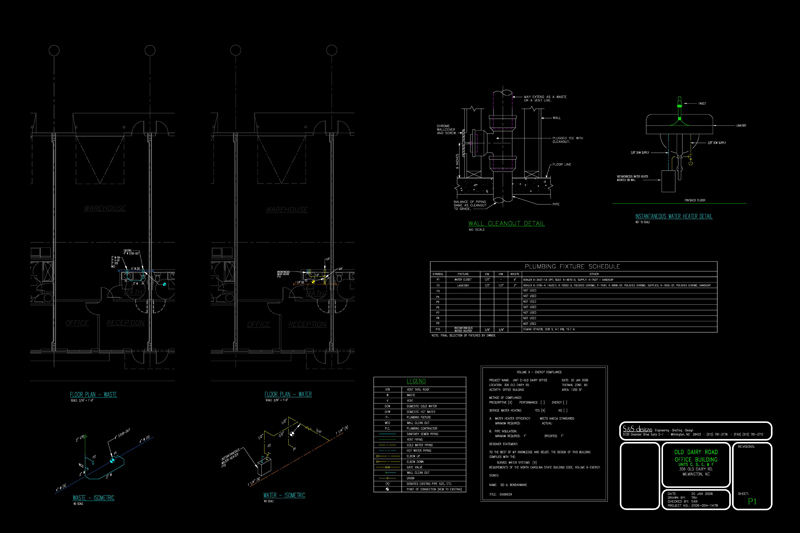This screenshot has height=533, width=800.
Task: Click the lavatory sink symbol in heater detail
Action: coord(678,123)
